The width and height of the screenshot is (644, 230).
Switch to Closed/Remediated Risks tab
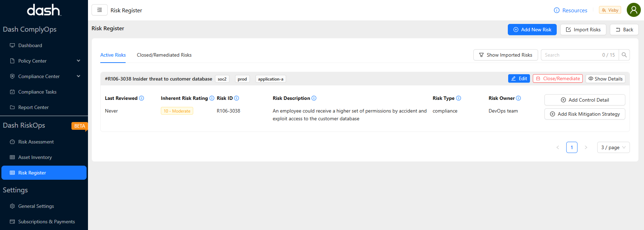pyautogui.click(x=164, y=55)
